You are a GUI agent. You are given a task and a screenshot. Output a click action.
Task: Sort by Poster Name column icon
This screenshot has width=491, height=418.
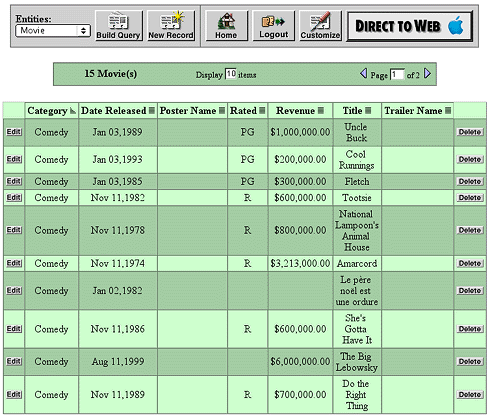tap(222, 111)
